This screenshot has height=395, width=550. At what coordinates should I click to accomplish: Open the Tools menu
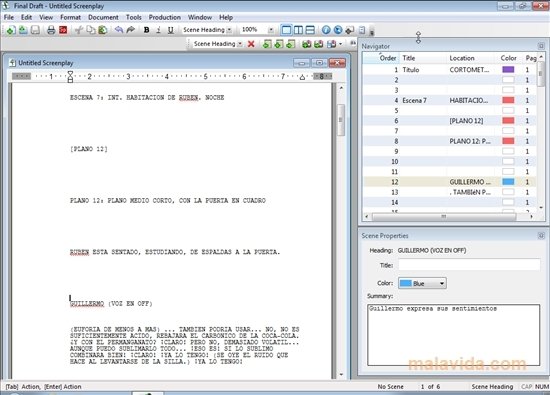coord(134,17)
